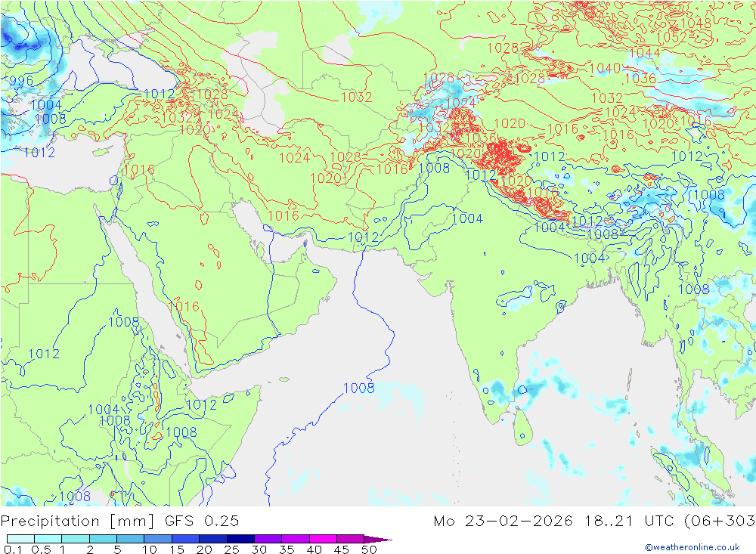Click the 5 to 10 mm legend swatch

(131, 539)
